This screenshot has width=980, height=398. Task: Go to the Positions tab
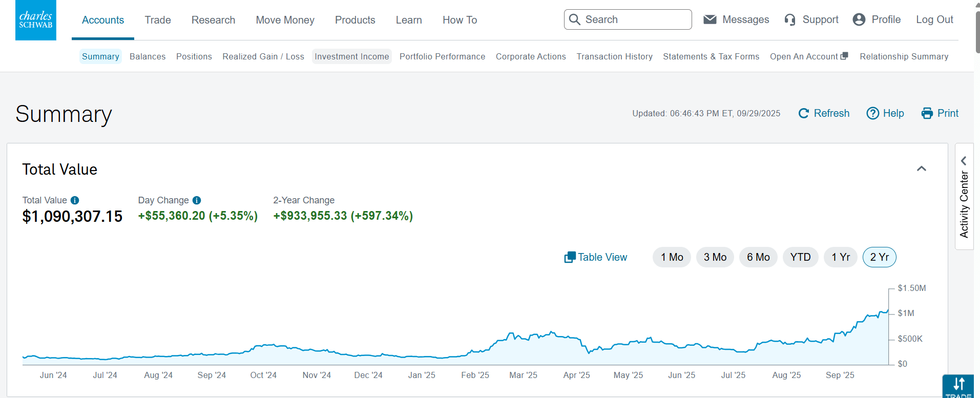tap(194, 56)
